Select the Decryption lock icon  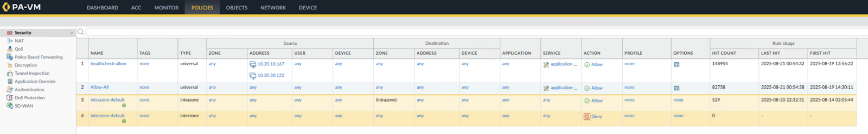tap(9, 65)
